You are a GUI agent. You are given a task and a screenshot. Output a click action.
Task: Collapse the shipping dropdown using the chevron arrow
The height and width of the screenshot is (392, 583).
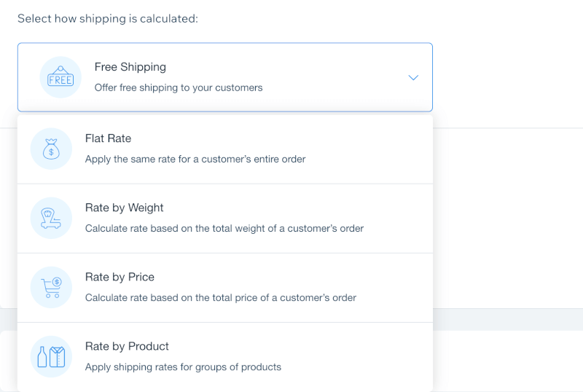(x=413, y=77)
